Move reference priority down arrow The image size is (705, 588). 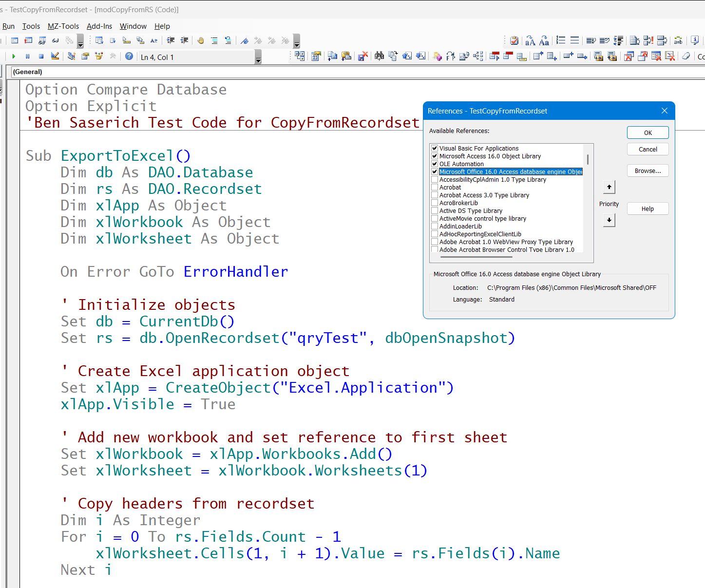tap(609, 220)
